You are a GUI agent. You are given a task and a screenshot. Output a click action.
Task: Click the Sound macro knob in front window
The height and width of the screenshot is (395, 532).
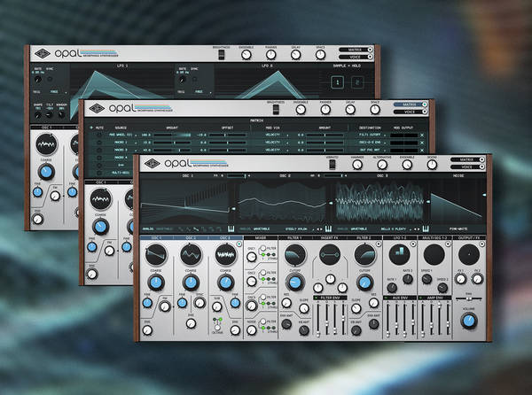point(432,165)
